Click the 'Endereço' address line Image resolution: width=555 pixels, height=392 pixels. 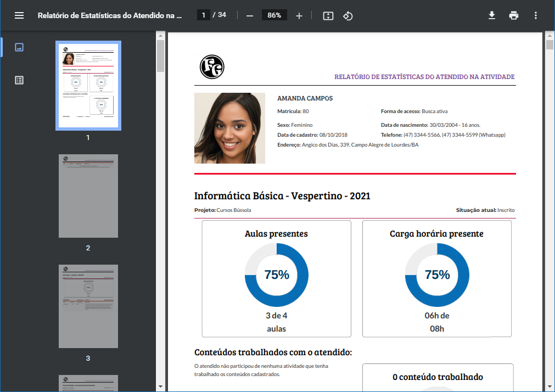coord(348,145)
